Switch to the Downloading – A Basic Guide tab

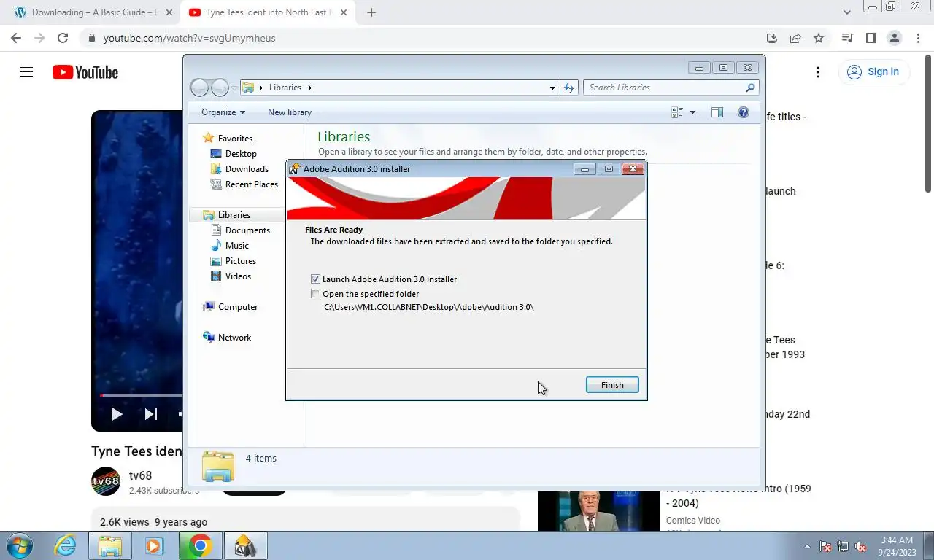click(93, 12)
